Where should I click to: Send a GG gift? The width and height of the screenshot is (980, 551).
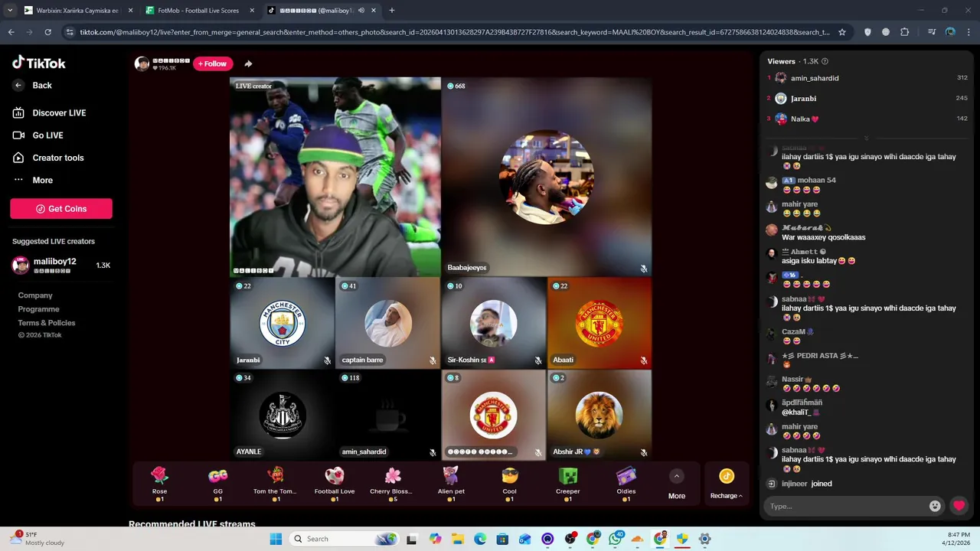tap(218, 484)
